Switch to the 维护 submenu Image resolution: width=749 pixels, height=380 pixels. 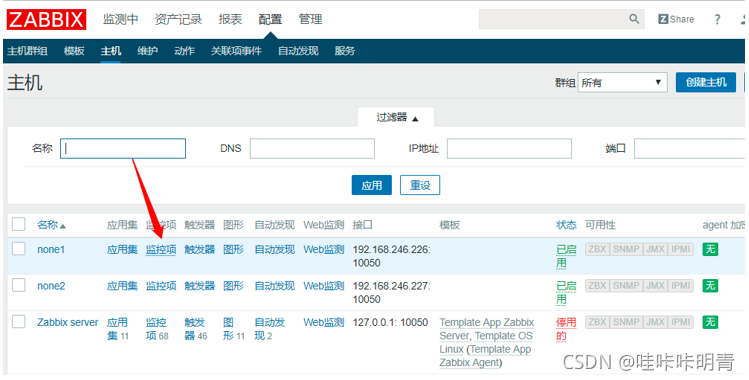click(x=147, y=51)
